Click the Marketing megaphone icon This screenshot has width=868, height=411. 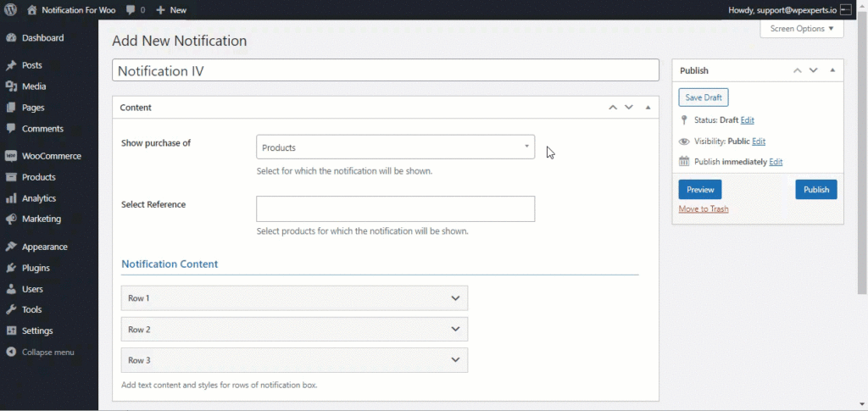coord(11,219)
